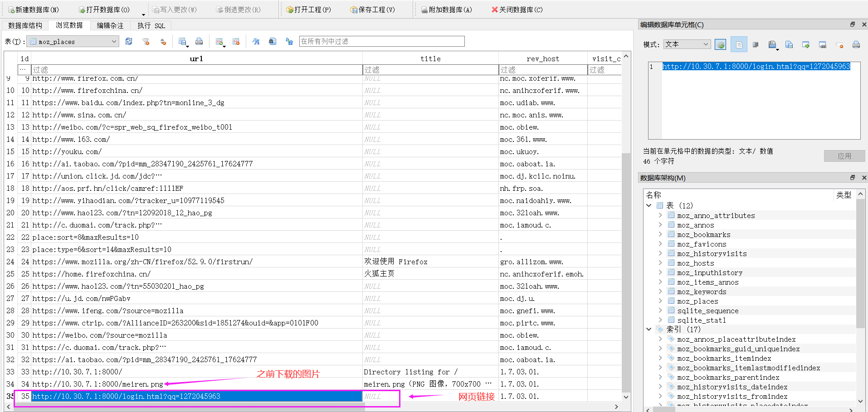Viewport: 868px width, 412px height.
Task: Click the title column filter box
Action: 430,70
